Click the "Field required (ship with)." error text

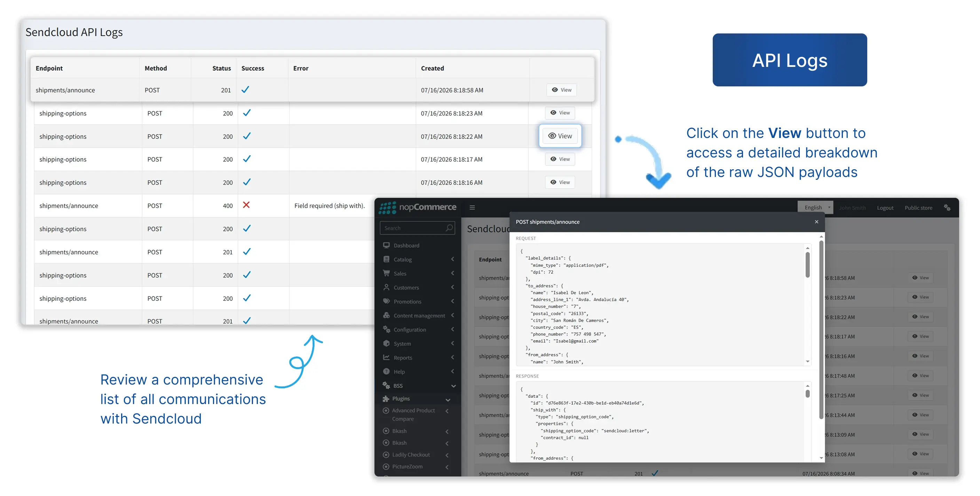[x=330, y=206]
